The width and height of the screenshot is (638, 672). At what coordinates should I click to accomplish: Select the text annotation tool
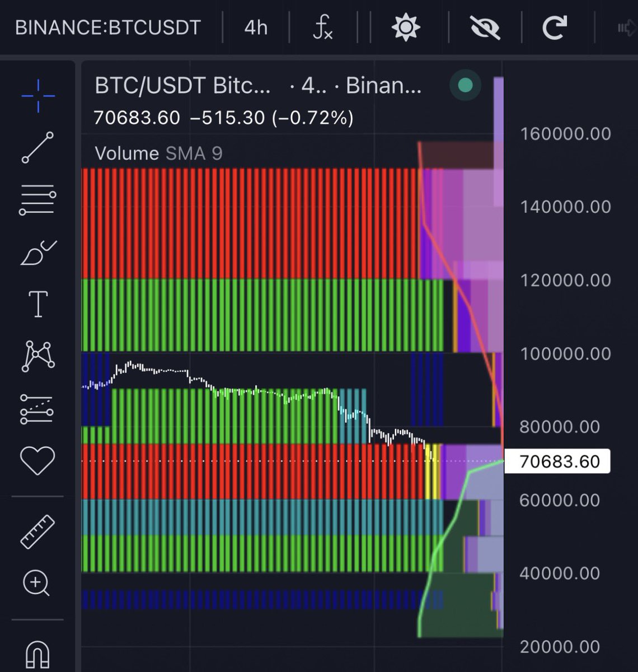tap(37, 305)
